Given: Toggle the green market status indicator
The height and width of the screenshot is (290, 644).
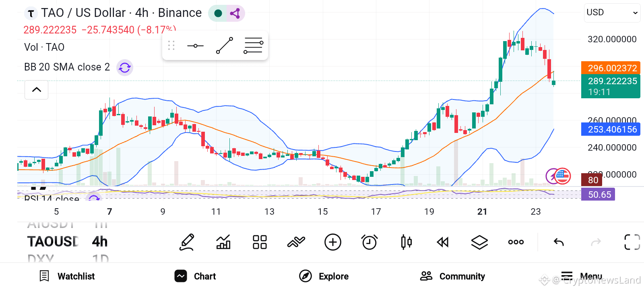Looking at the screenshot, I should 218,13.
